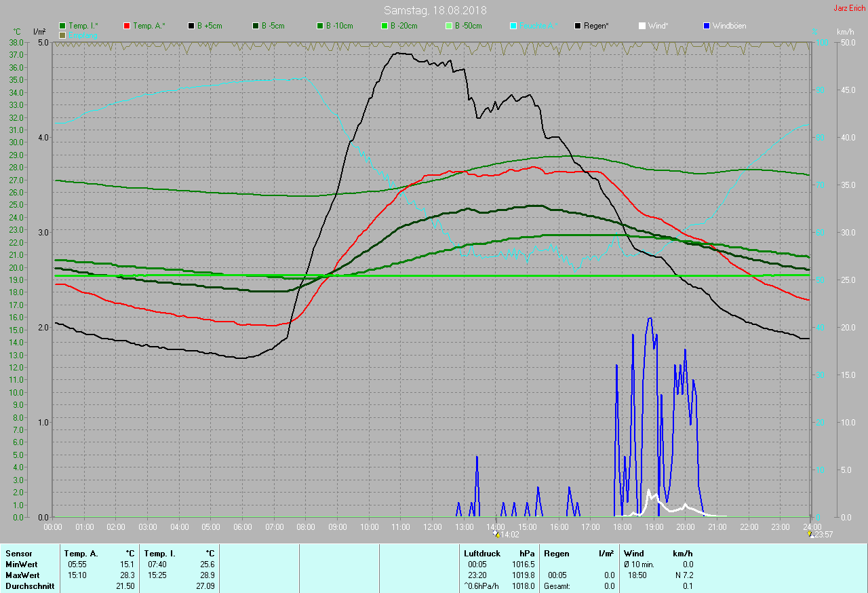The height and width of the screenshot is (593, 868).
Task: Click the sun marker at 14:02
Action: coord(496,534)
